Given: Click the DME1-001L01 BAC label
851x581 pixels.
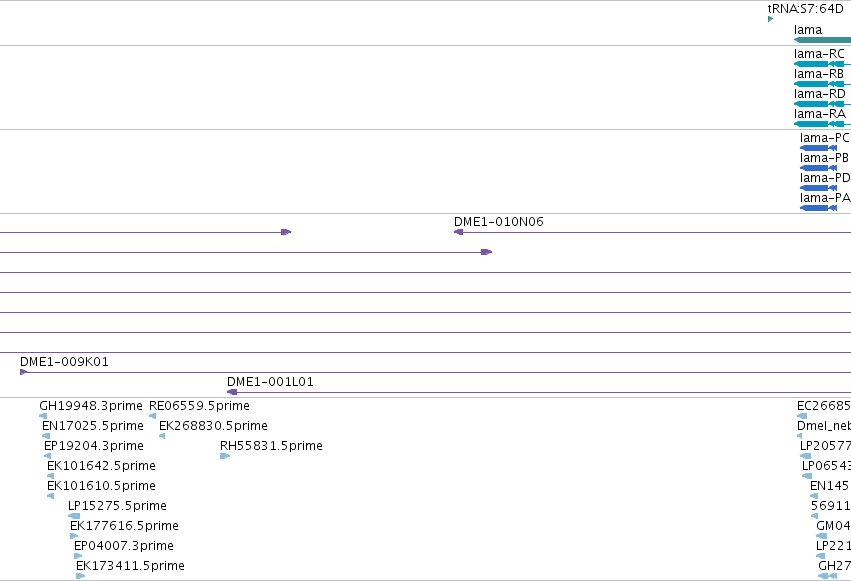Looking at the screenshot, I should coord(270,382).
